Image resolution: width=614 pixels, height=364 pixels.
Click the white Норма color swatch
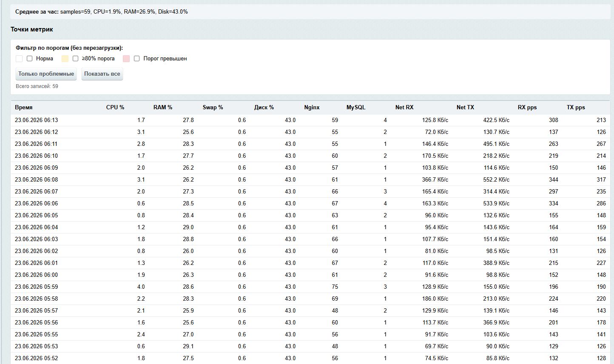point(19,59)
